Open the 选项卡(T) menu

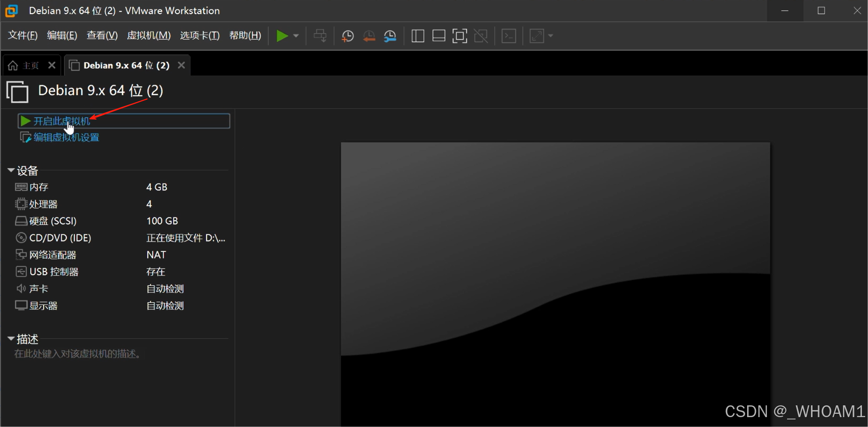[200, 36]
